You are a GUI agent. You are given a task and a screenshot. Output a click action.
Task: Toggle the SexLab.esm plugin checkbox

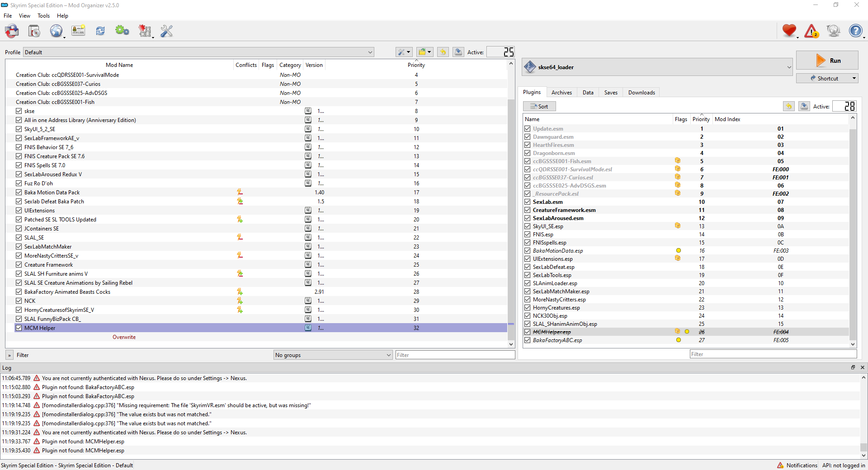(527, 202)
